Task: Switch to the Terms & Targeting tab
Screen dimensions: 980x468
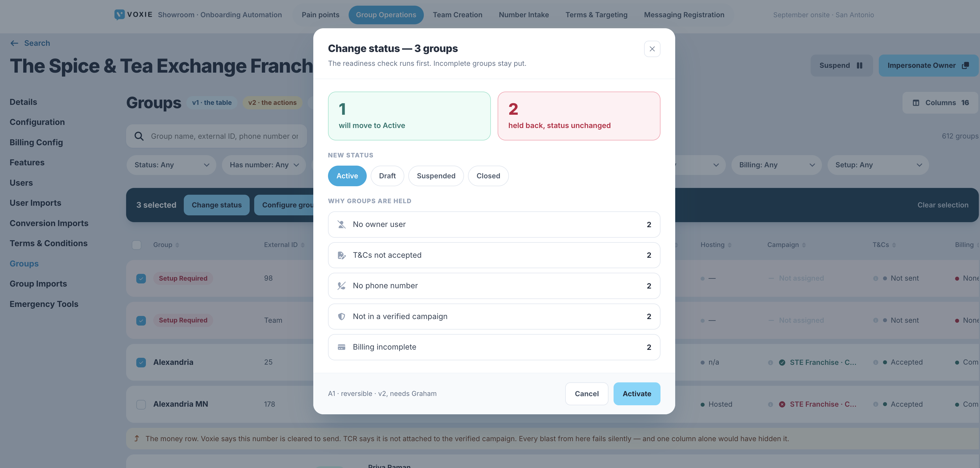Action: [596, 15]
